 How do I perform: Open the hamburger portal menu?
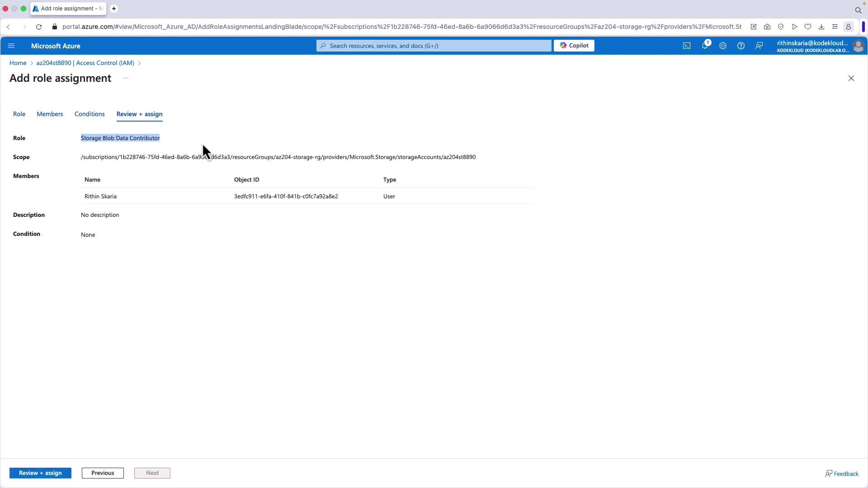click(11, 46)
